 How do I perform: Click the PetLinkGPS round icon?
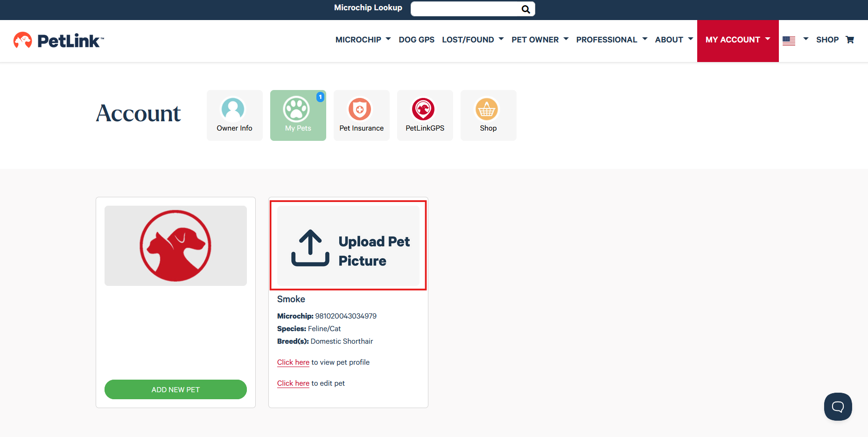[x=423, y=109]
